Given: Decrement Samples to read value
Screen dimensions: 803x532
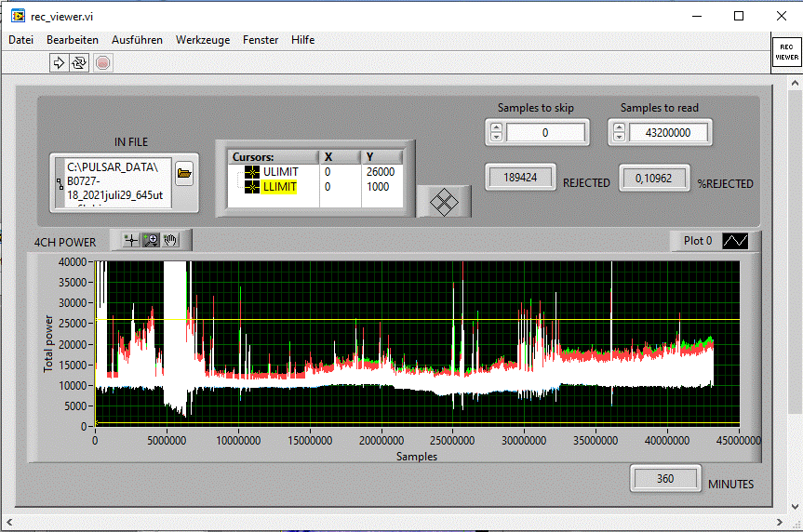Looking at the screenshot, I should tap(619, 137).
